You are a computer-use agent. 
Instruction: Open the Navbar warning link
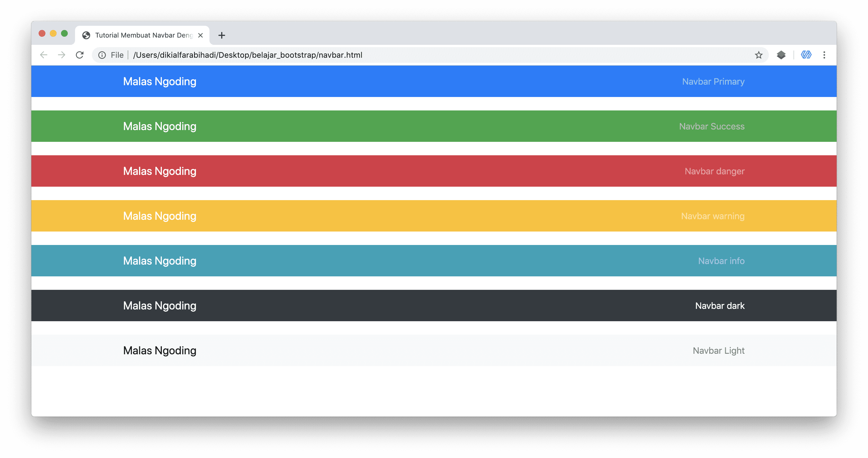point(713,216)
